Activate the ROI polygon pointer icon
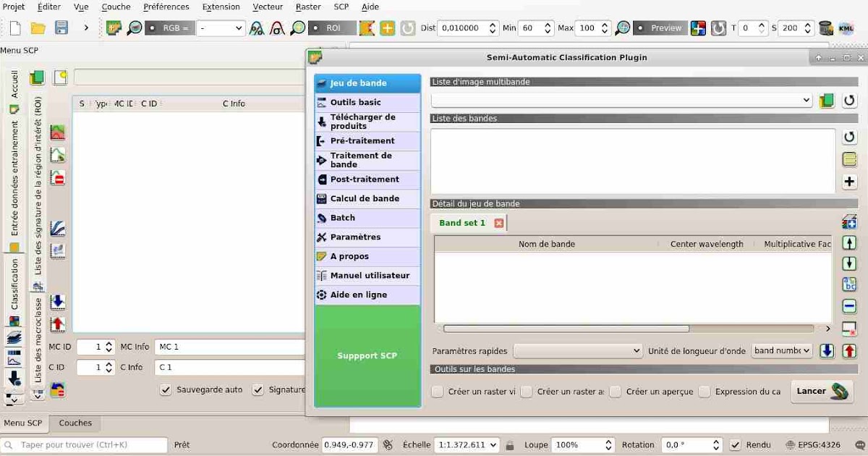Image resolution: width=868 pixels, height=456 pixels. point(367,28)
